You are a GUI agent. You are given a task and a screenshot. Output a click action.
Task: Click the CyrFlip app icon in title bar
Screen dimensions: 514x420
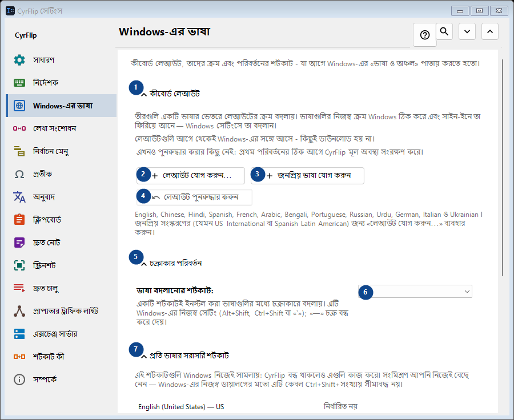tap(10, 11)
